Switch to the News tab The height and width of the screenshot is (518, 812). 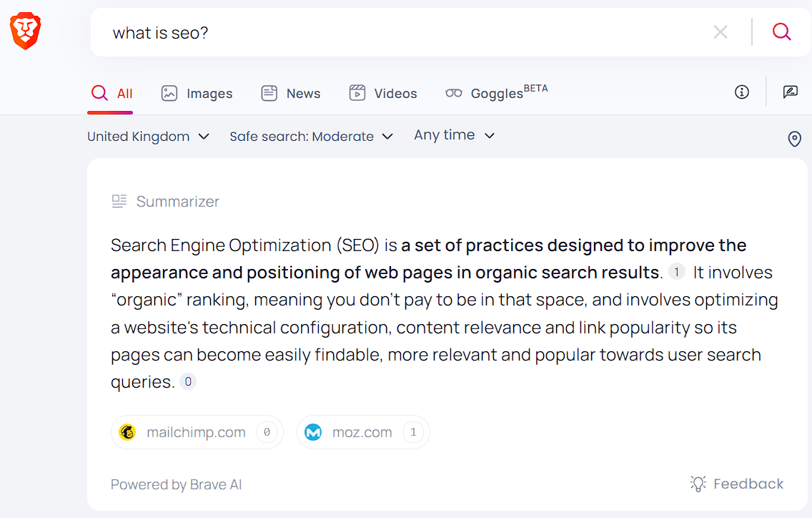(291, 94)
